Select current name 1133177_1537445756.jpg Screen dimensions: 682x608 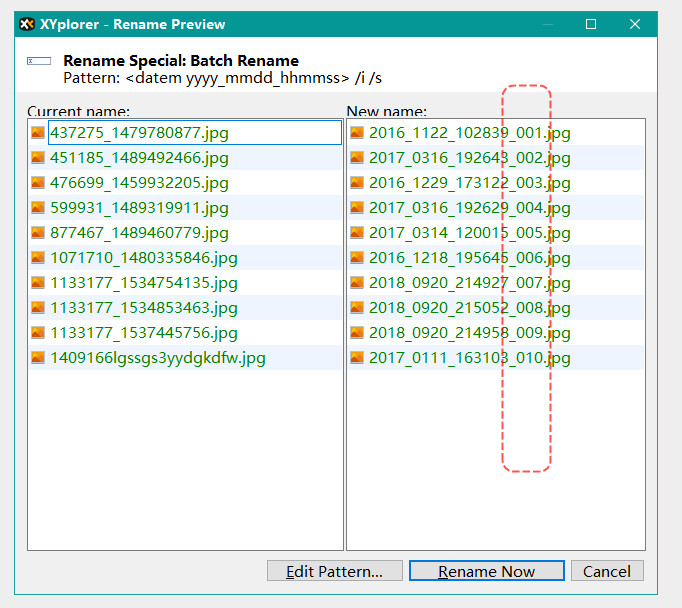(144, 332)
